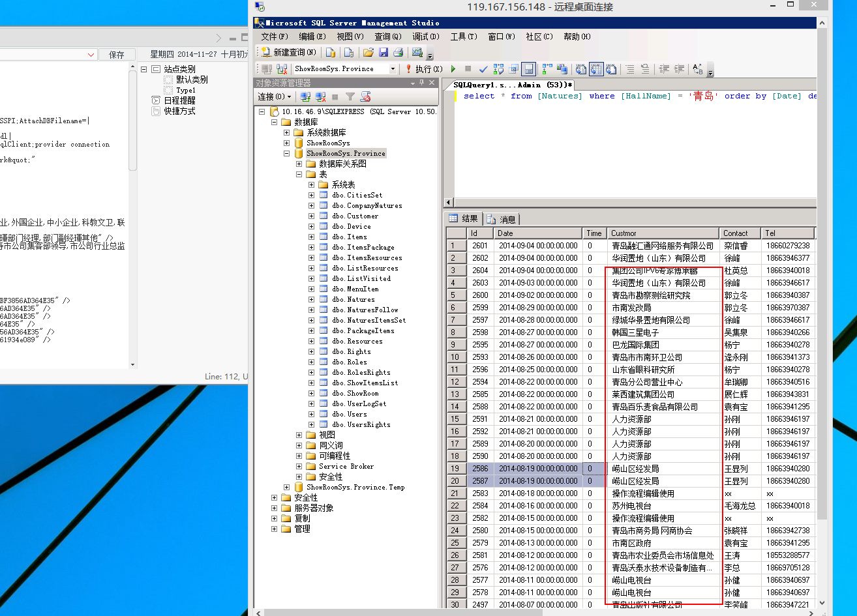Click the 苏州电视台 customer cell
This screenshot has height=616, width=857.
point(664,506)
